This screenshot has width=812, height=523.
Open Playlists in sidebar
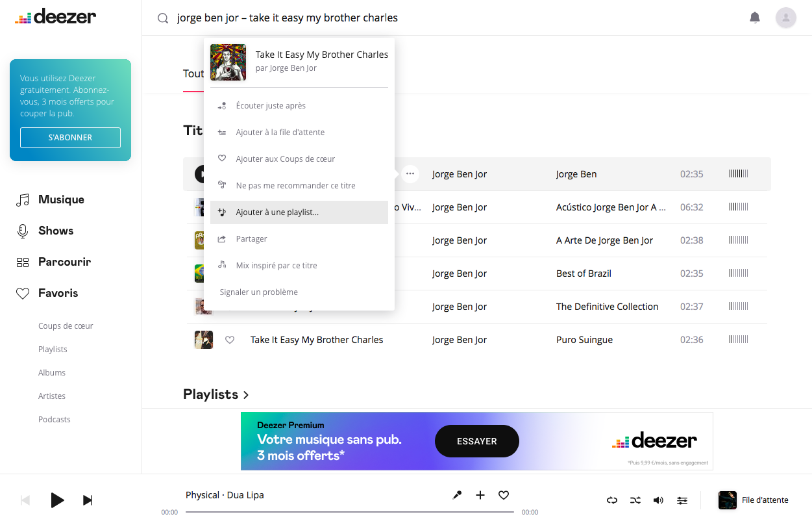[x=53, y=350]
